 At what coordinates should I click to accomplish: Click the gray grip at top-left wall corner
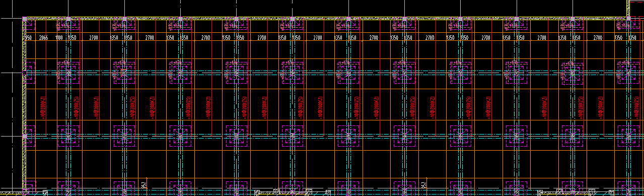pos(24,19)
